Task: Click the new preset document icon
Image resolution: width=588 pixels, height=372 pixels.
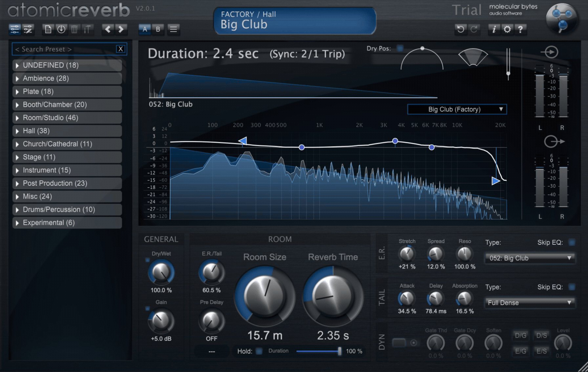Action: click(48, 30)
